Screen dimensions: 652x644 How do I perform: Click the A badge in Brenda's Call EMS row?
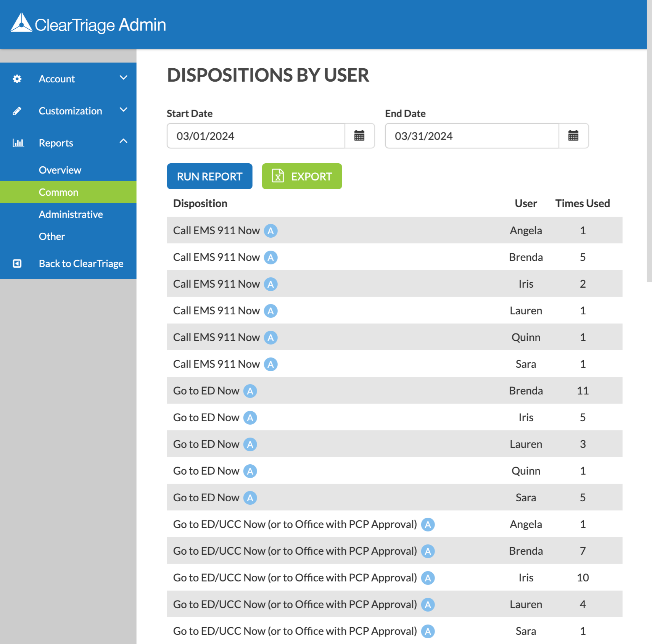[271, 258]
